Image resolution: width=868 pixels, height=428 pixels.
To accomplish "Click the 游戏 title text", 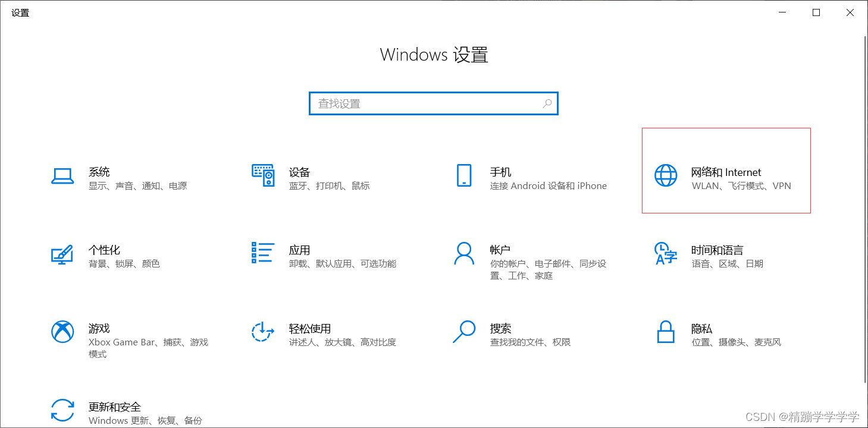I will point(99,328).
